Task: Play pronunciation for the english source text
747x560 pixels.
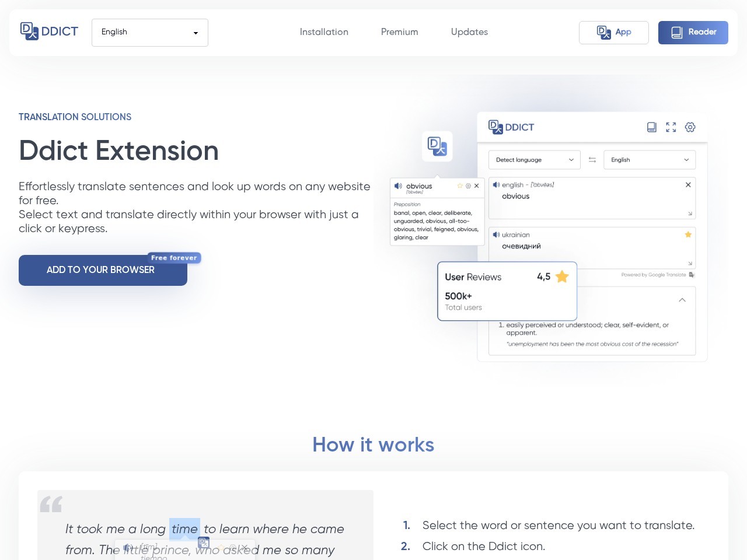Action: [496, 185]
